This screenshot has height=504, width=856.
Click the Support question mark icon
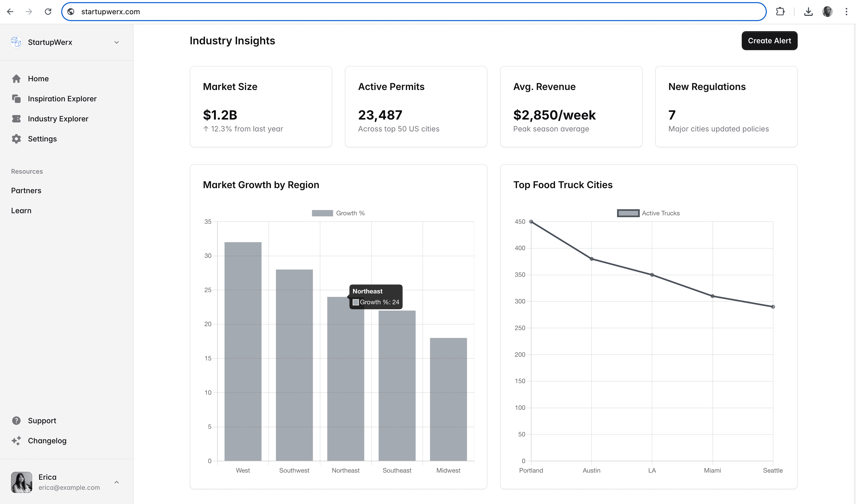click(16, 420)
